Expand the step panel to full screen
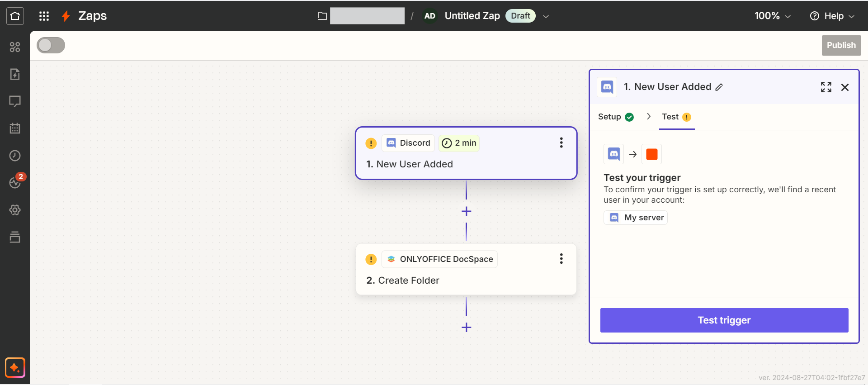Image resolution: width=868 pixels, height=385 pixels. (826, 87)
